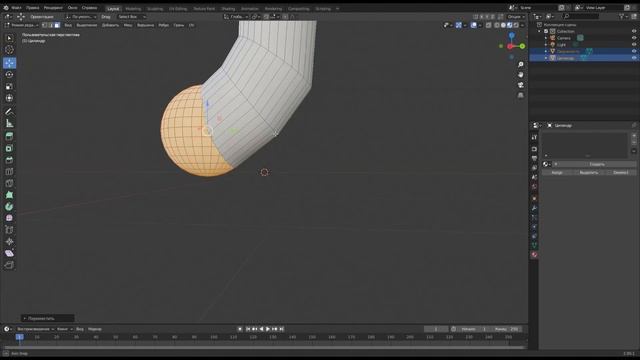This screenshot has width=640, height=360.
Task: Open the Global transform orientation dropdown
Action: [236, 17]
